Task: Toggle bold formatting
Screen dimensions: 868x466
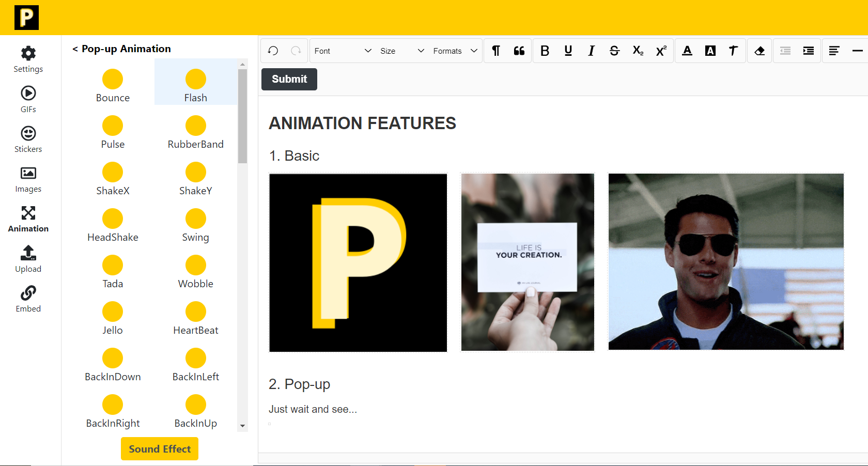Action: pos(545,51)
